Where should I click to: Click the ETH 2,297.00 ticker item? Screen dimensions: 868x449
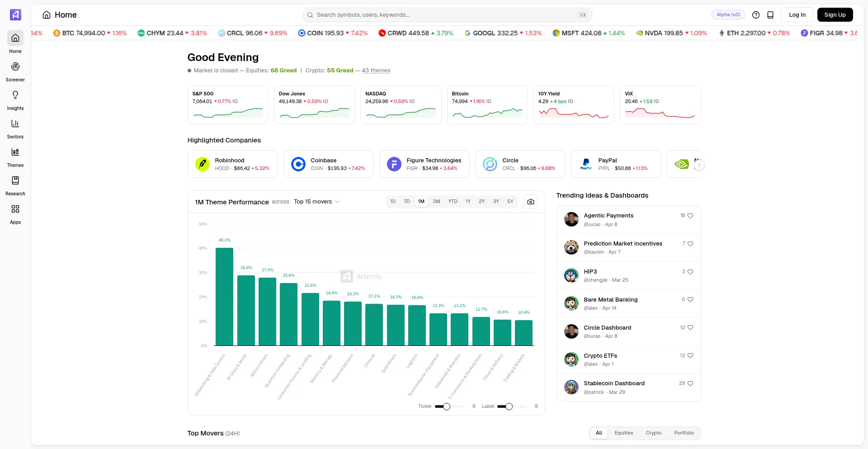[754, 33]
